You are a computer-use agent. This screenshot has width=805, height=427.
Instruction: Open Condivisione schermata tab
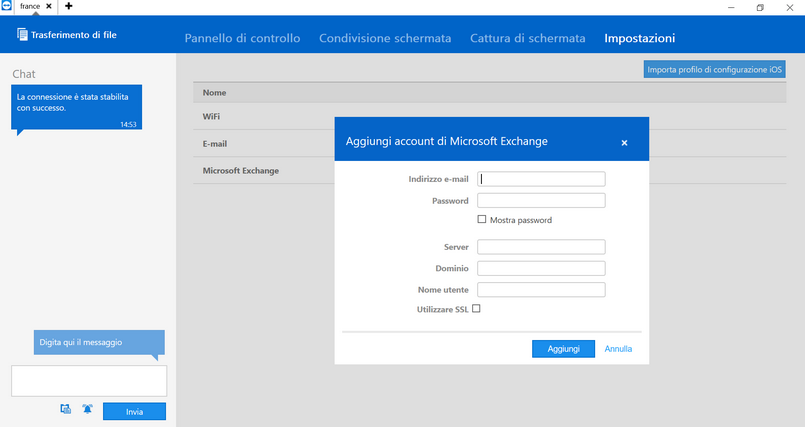[x=385, y=38]
